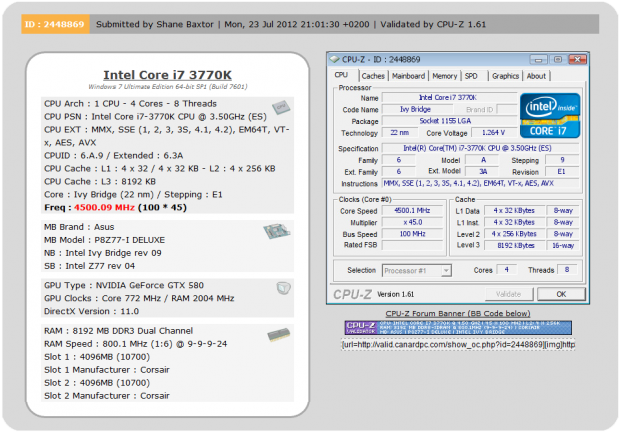Open the Caches tab
This screenshot has width=620, height=433.
click(373, 76)
